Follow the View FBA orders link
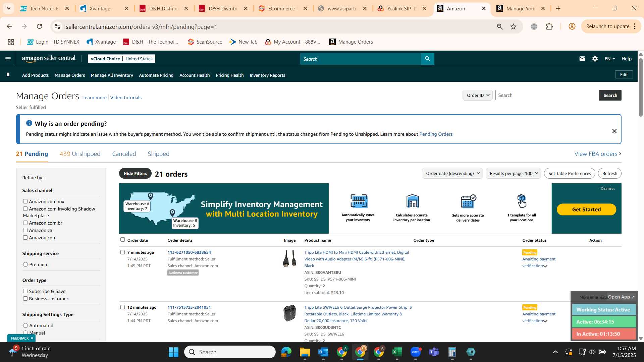Image resolution: width=644 pixels, height=362 pixels. point(598,154)
